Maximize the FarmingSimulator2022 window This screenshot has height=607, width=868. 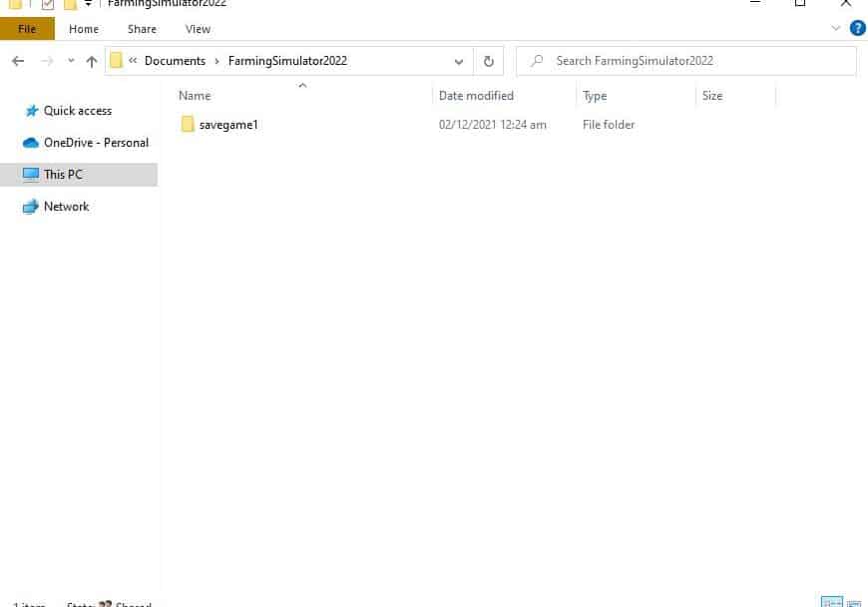click(800, 3)
